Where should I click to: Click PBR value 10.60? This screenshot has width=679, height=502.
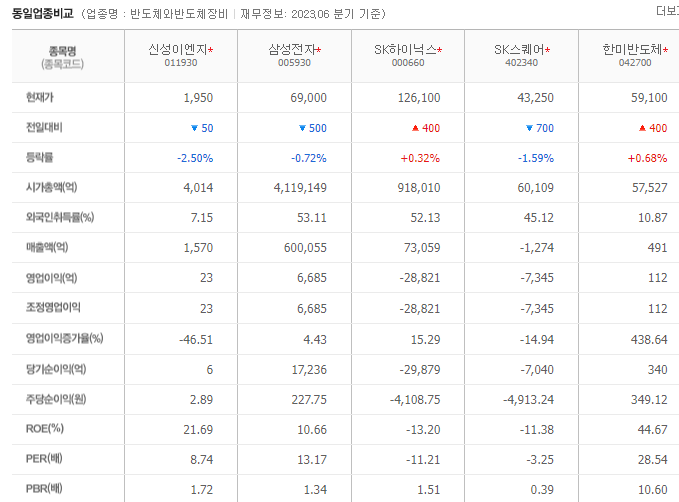click(653, 490)
